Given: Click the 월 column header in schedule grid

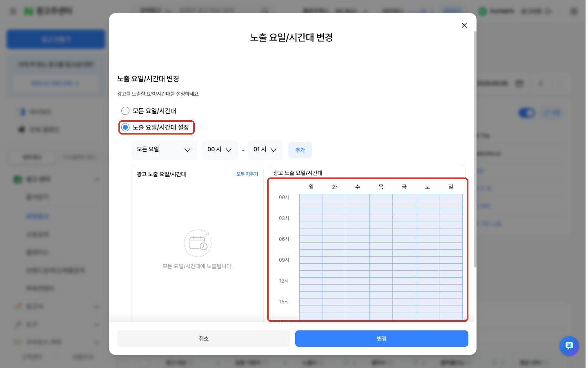Looking at the screenshot, I should (x=311, y=187).
